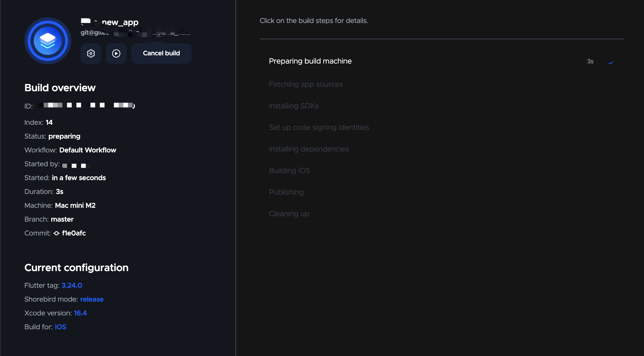Image resolution: width=644 pixels, height=356 pixels.
Task: Expand Installing dependencies step
Action: tap(308, 149)
